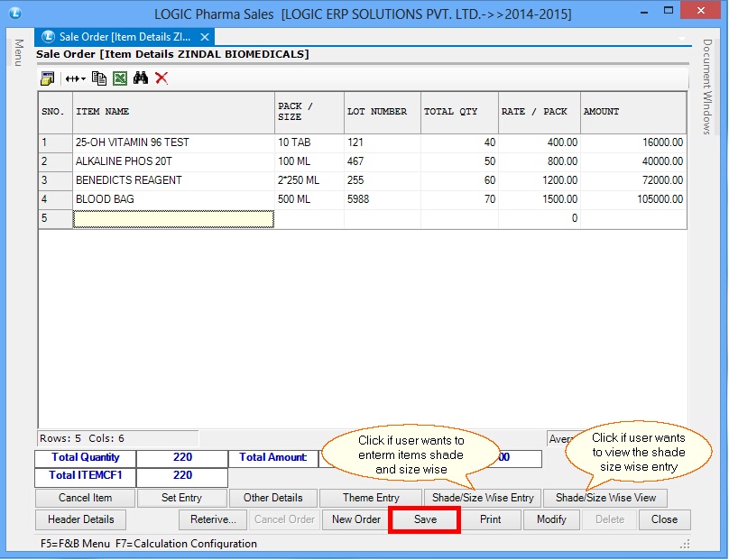The height and width of the screenshot is (560, 729).
Task: Click the Print button
Action: click(491, 519)
